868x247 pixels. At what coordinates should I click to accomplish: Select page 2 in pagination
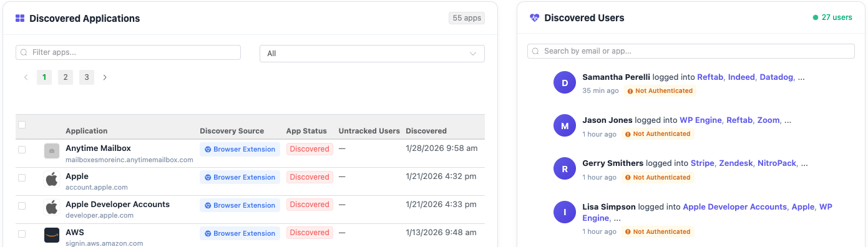tap(66, 77)
